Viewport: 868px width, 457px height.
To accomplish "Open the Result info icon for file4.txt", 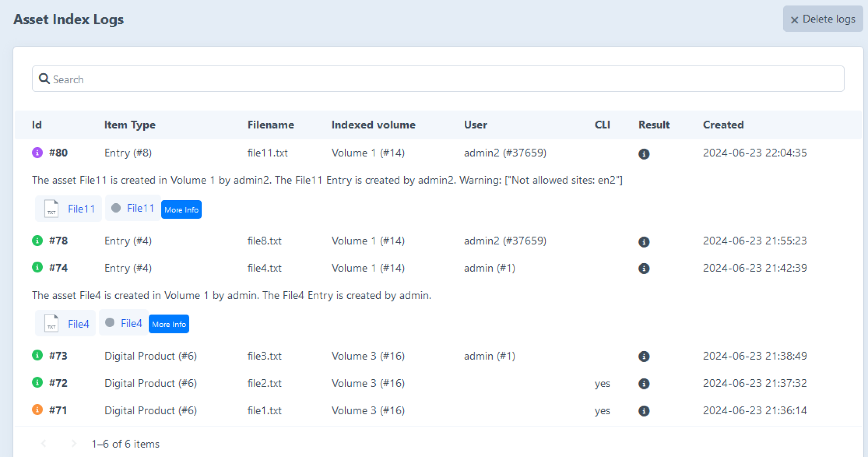I will coord(644,269).
